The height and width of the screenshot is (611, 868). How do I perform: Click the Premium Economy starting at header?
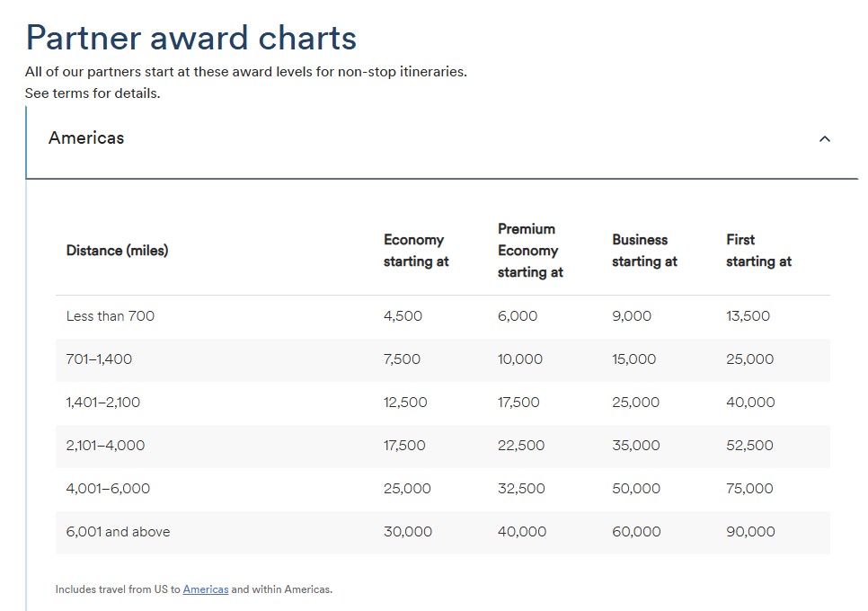pos(530,250)
